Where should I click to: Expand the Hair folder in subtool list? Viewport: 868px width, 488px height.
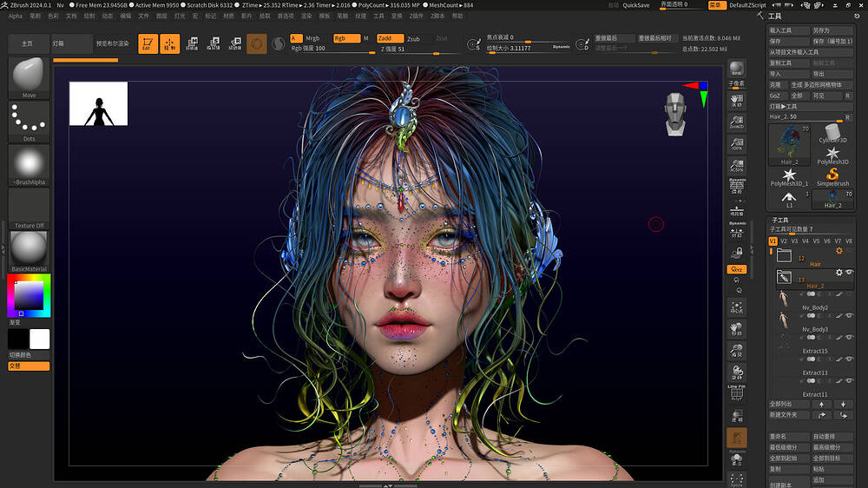click(785, 255)
